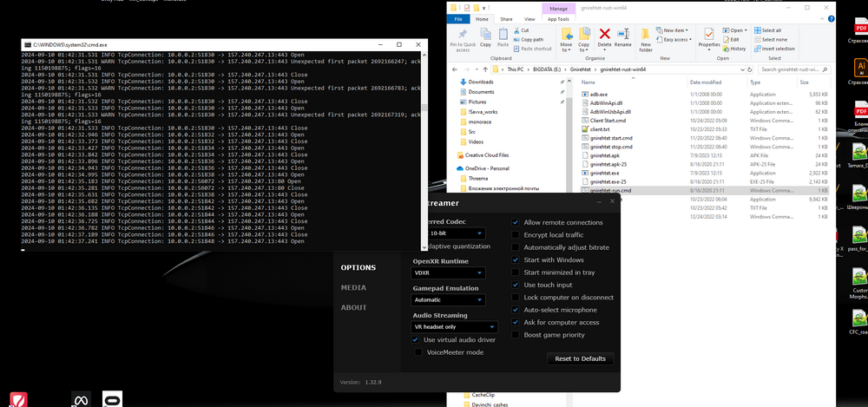Enable Lock computer on disconnect checkbox
868x407 pixels.
[516, 298]
